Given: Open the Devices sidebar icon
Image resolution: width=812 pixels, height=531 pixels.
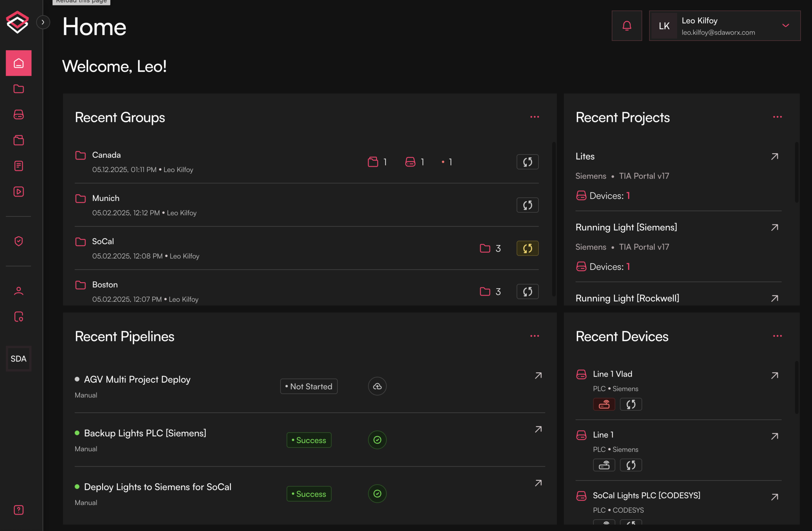Looking at the screenshot, I should tap(18, 114).
